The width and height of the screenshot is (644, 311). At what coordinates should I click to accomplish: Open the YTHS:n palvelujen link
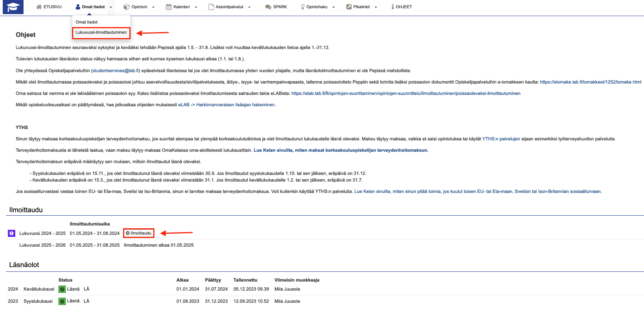pyautogui.click(x=501, y=139)
